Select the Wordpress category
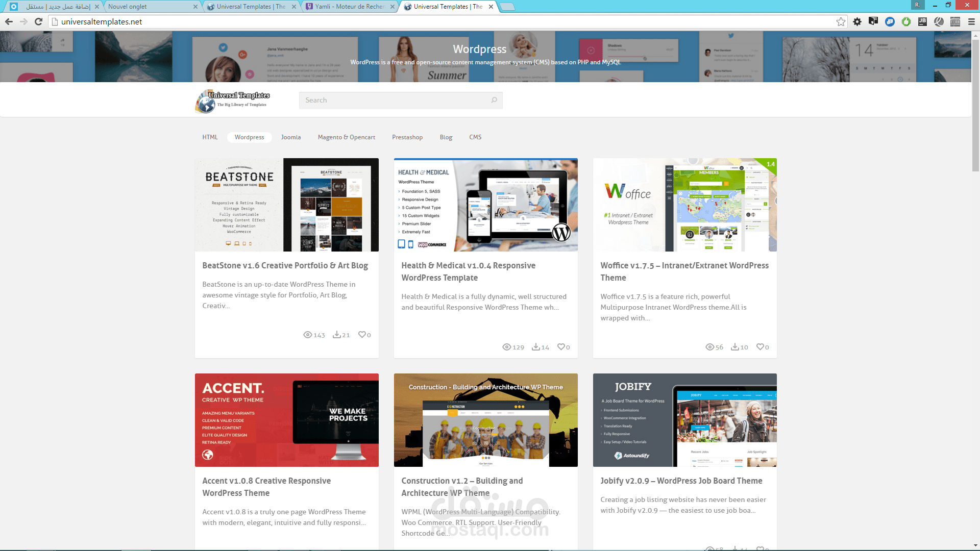The image size is (980, 551). coord(250,137)
